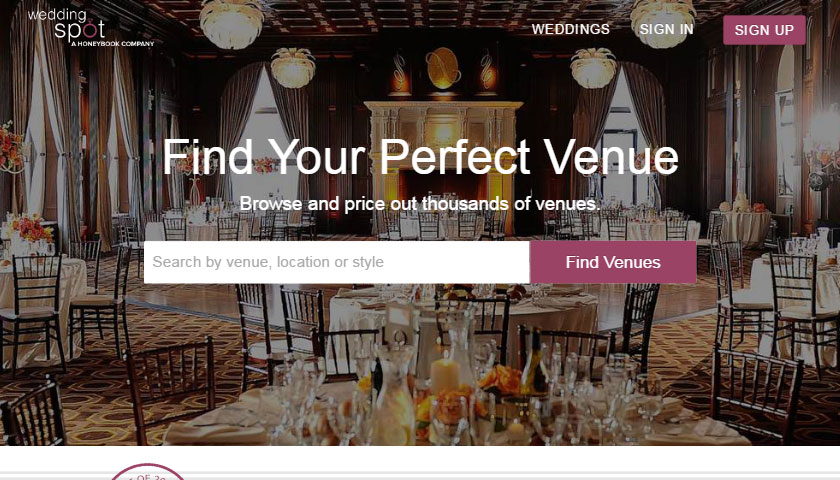Click the candle centerpiece on the front table
Screen dimensions: 840x480
(445, 373)
